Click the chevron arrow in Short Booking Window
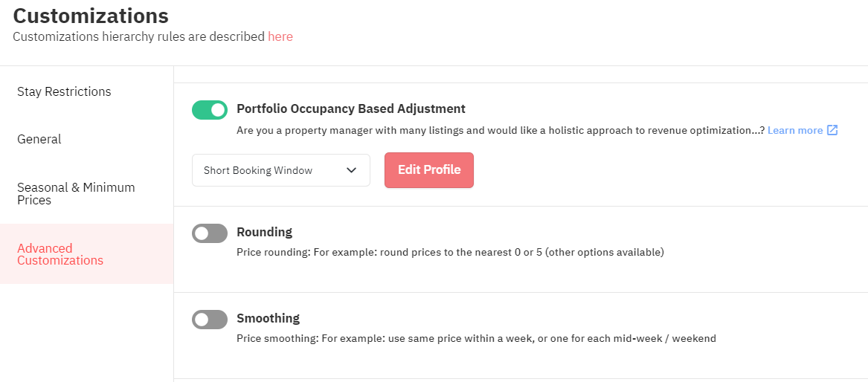The width and height of the screenshot is (868, 382). point(351,170)
